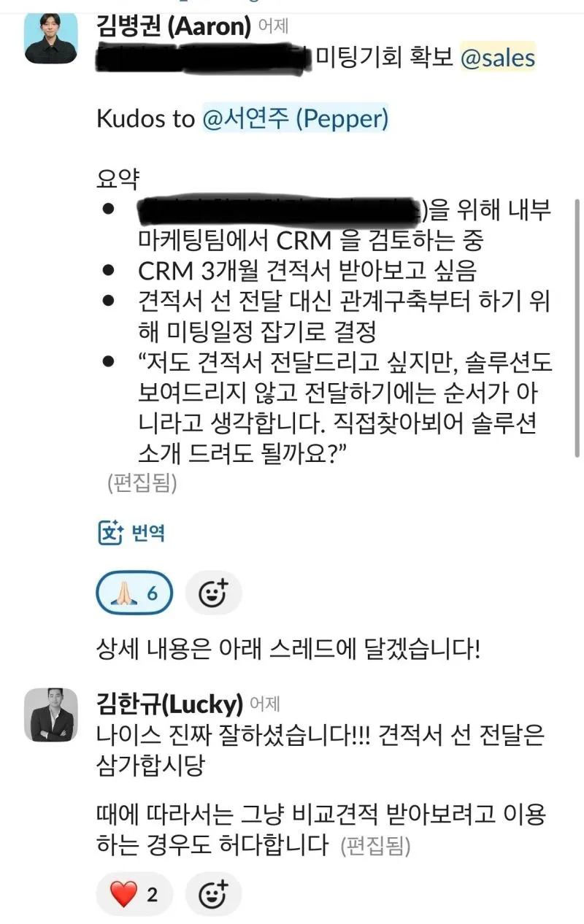Toggle the praying hands reaction with 6
Viewport: 584px width, 924px height.
coord(134,593)
